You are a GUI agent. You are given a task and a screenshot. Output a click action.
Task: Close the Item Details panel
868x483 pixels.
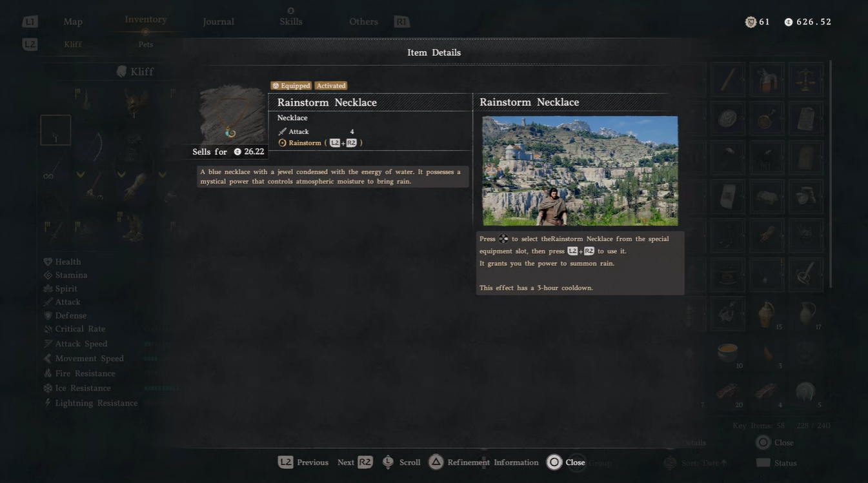coord(566,462)
